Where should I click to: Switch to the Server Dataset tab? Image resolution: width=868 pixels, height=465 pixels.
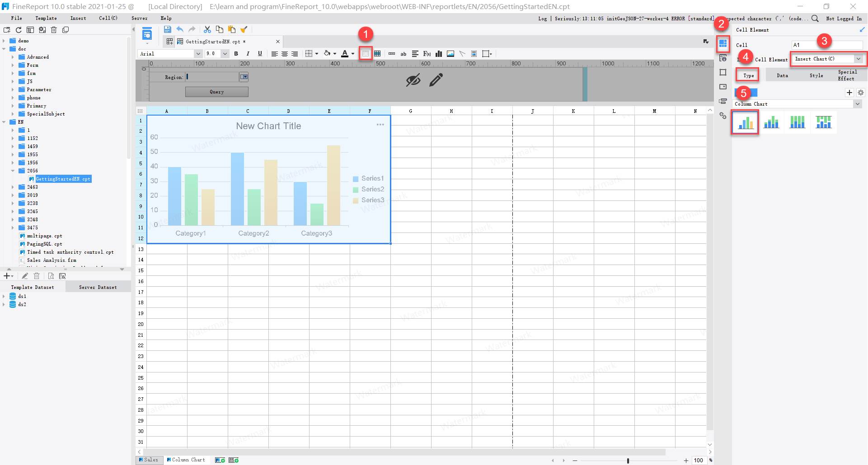(98, 287)
